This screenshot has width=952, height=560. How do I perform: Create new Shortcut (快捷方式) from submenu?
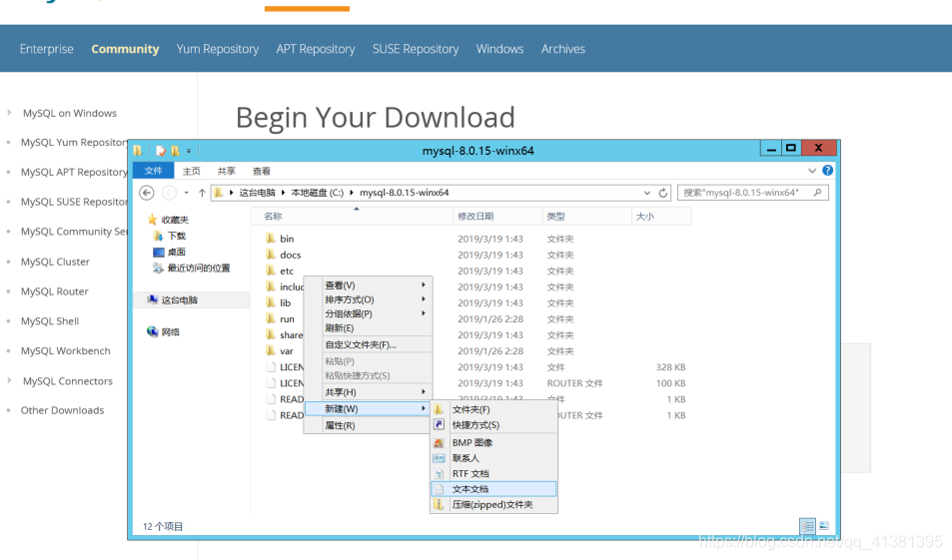[x=493, y=424]
